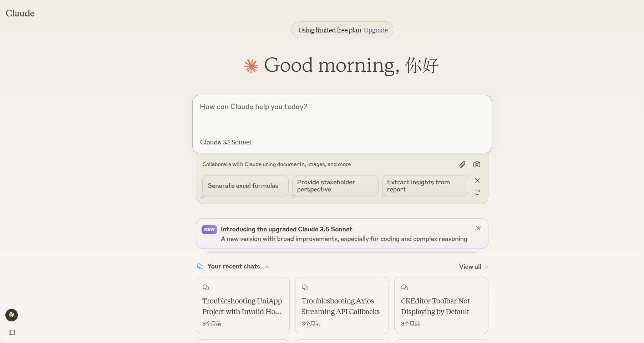This screenshot has width=644, height=343.
Task: Click '3个月前' timestamp on the Axios card
Action: click(x=311, y=324)
